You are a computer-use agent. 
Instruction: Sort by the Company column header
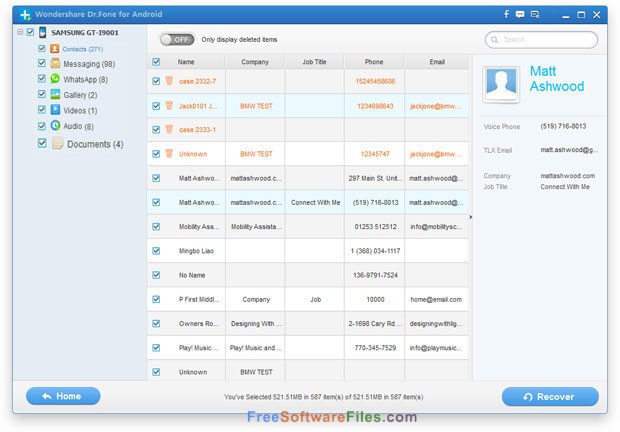[x=255, y=62]
